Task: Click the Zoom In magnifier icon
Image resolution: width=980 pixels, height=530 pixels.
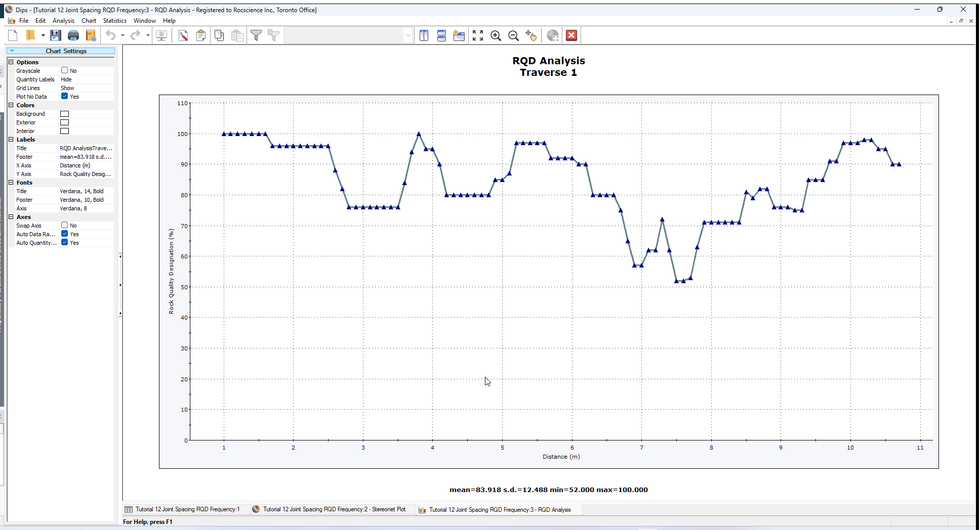Action: coord(496,35)
